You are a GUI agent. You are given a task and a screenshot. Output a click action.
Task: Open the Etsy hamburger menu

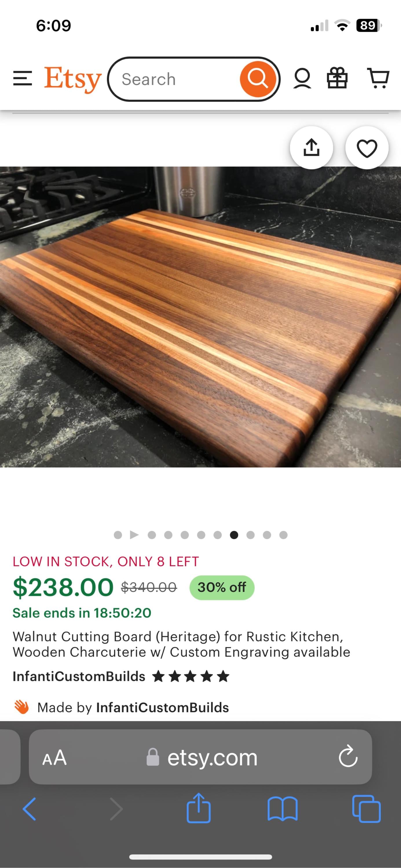[x=23, y=78]
